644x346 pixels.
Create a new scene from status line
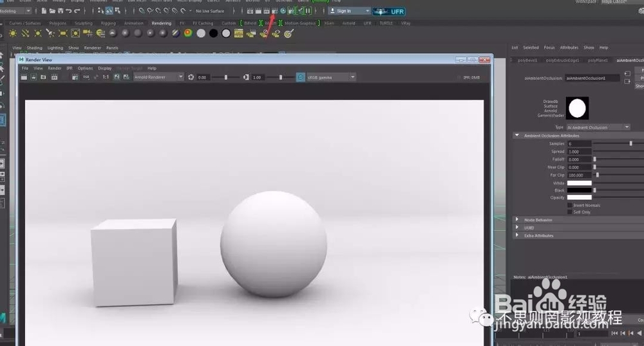click(x=44, y=11)
